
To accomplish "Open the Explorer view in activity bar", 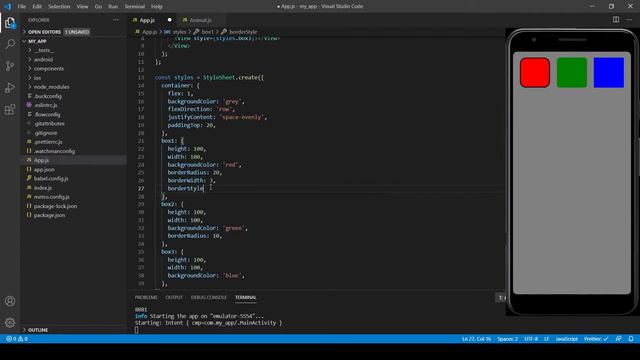I will (x=10, y=23).
